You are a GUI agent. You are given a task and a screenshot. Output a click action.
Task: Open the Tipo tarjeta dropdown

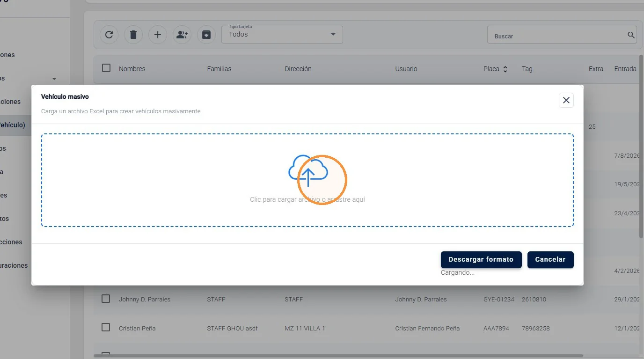pos(282,35)
